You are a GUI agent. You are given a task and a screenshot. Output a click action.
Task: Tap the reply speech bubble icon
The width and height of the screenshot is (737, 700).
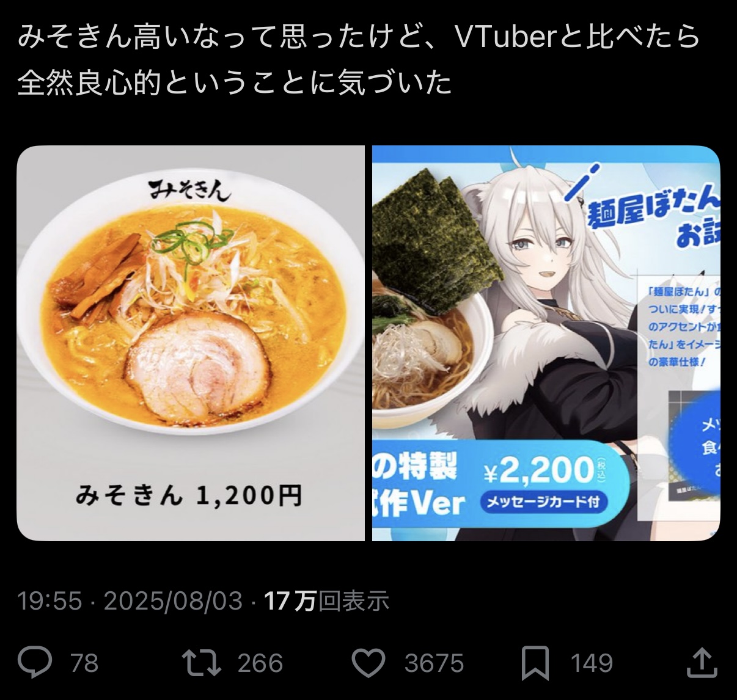click(35, 662)
